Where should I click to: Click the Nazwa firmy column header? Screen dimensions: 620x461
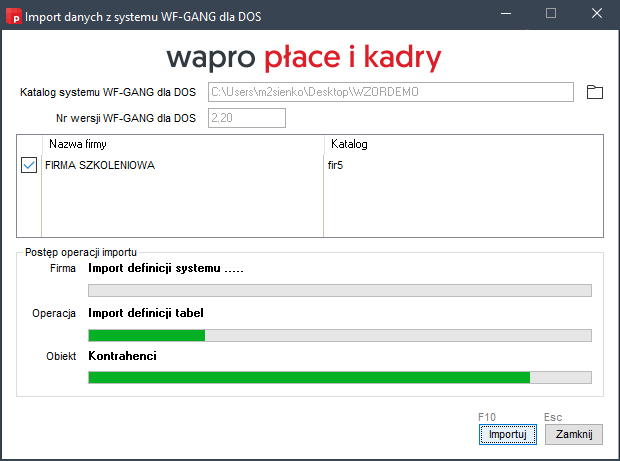(183, 144)
